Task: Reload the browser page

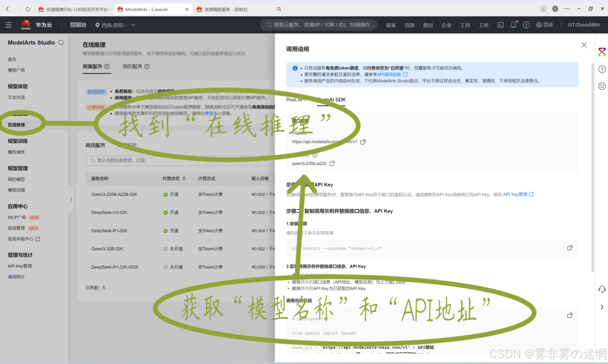Action: click(28, 9)
